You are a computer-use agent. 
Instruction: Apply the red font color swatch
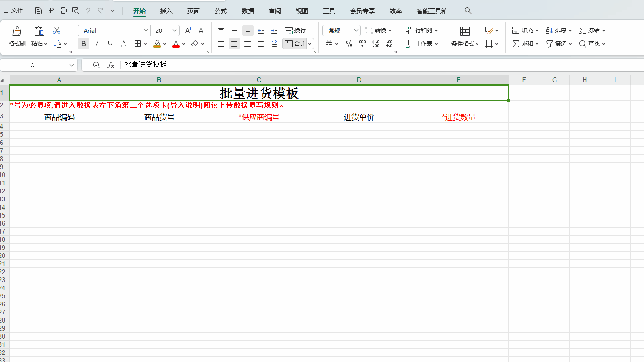click(x=176, y=44)
